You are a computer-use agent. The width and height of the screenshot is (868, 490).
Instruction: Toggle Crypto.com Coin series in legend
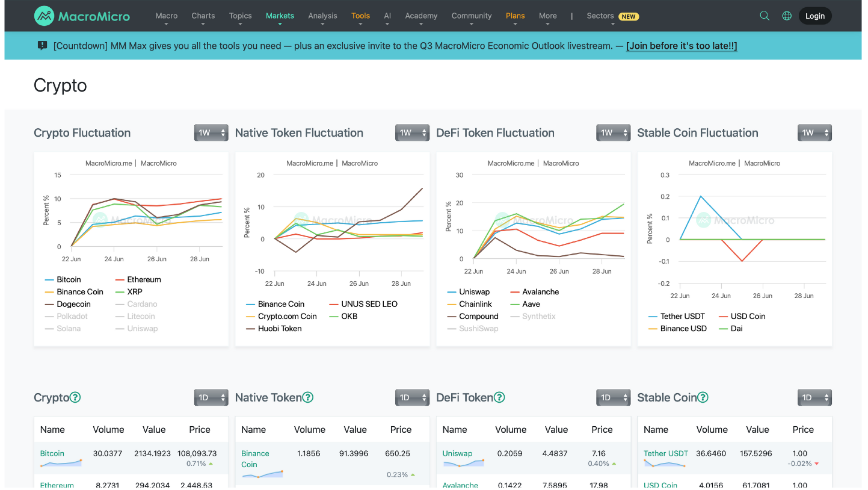(x=282, y=317)
